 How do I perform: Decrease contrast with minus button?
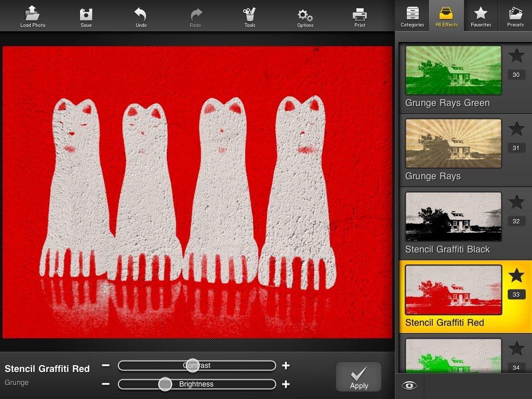click(106, 365)
